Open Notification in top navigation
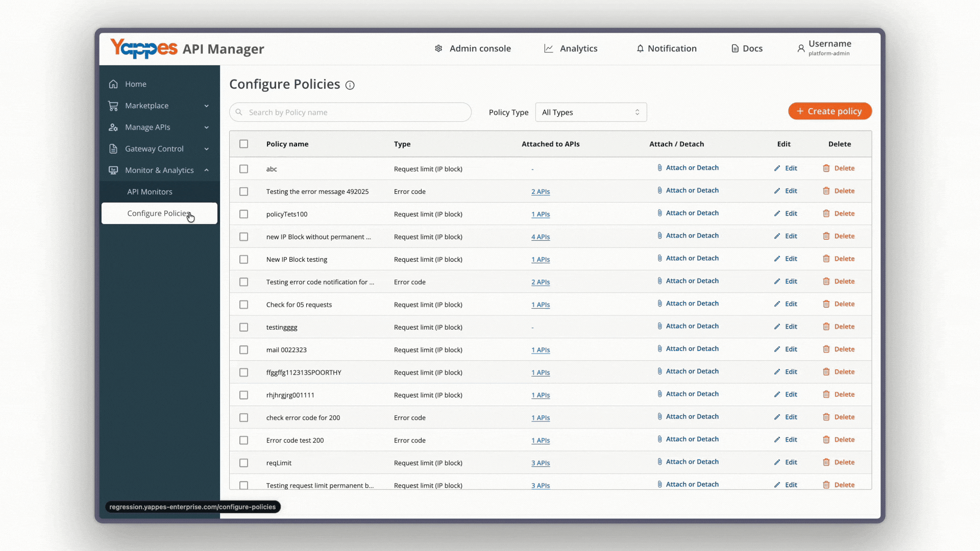The width and height of the screenshot is (980, 551). pos(667,48)
